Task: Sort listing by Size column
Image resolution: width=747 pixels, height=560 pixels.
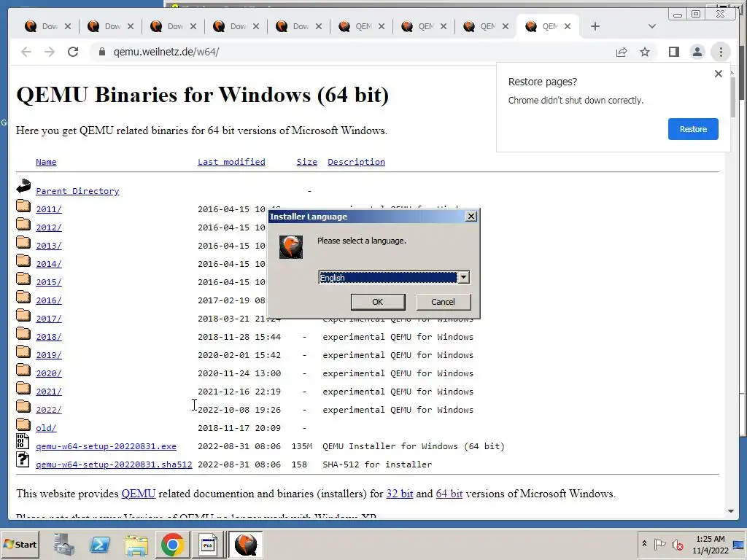Action: 307,162
